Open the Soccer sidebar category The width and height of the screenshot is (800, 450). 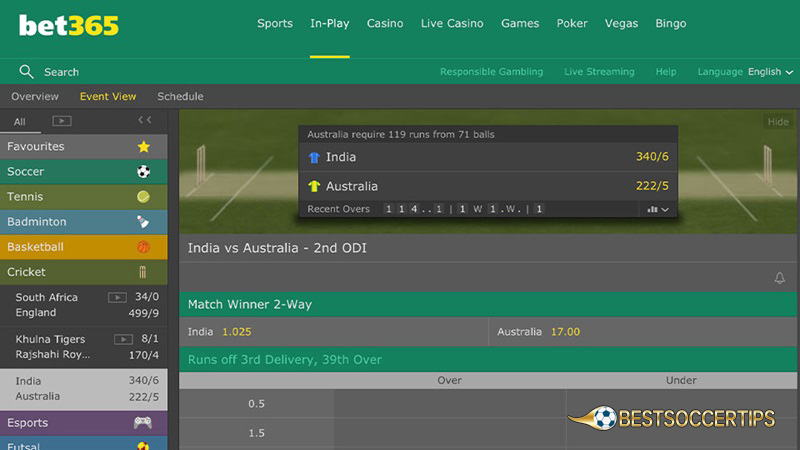coord(84,171)
